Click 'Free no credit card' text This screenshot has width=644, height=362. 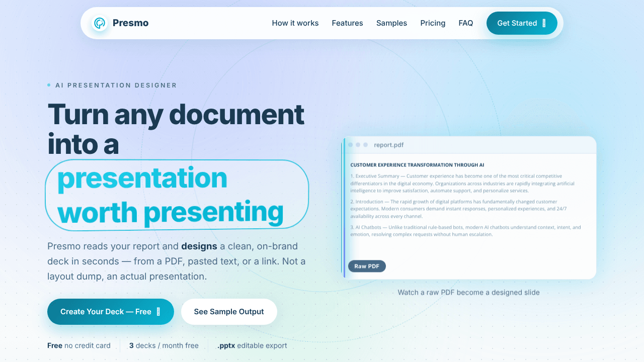pos(79,345)
